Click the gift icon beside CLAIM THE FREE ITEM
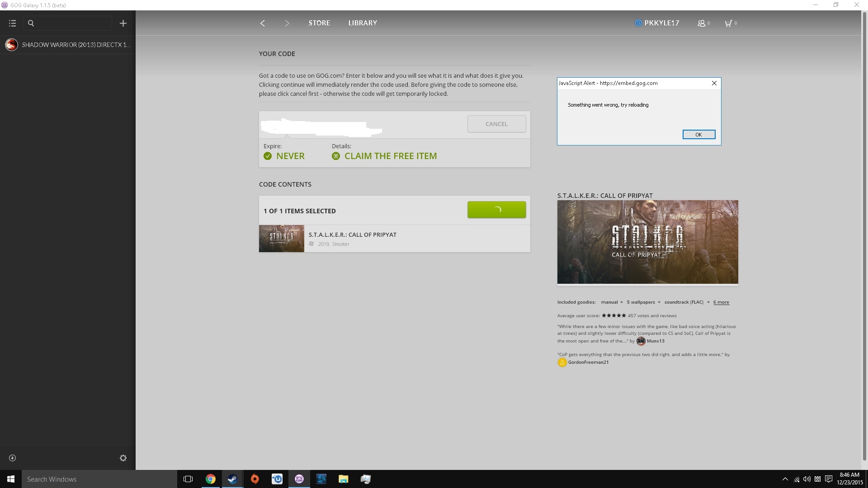This screenshot has height=488, width=868. [336, 156]
